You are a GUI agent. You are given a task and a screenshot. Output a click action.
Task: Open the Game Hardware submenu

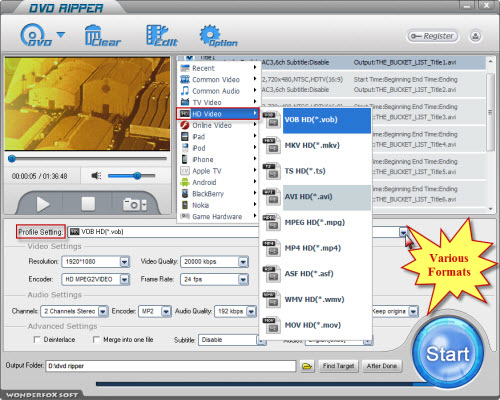tap(219, 217)
